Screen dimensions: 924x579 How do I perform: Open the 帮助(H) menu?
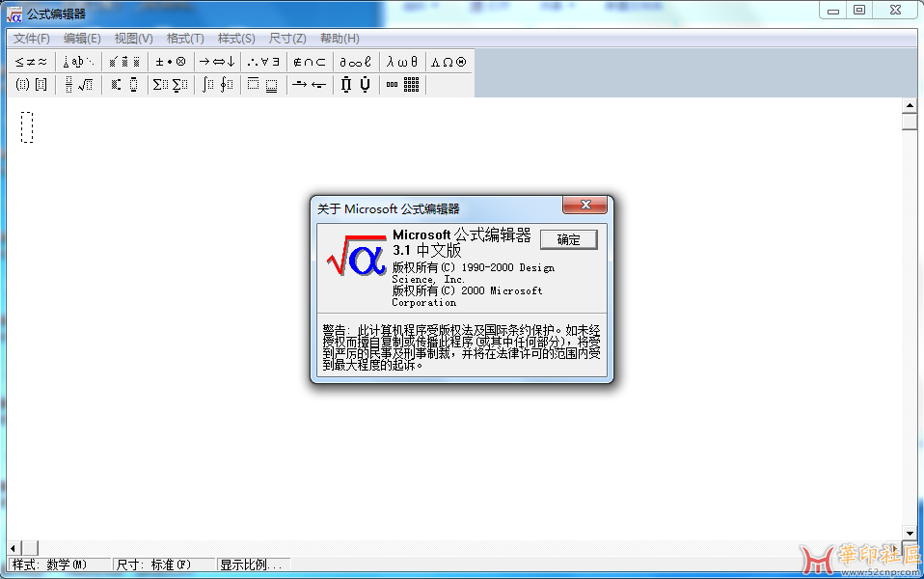pos(340,39)
